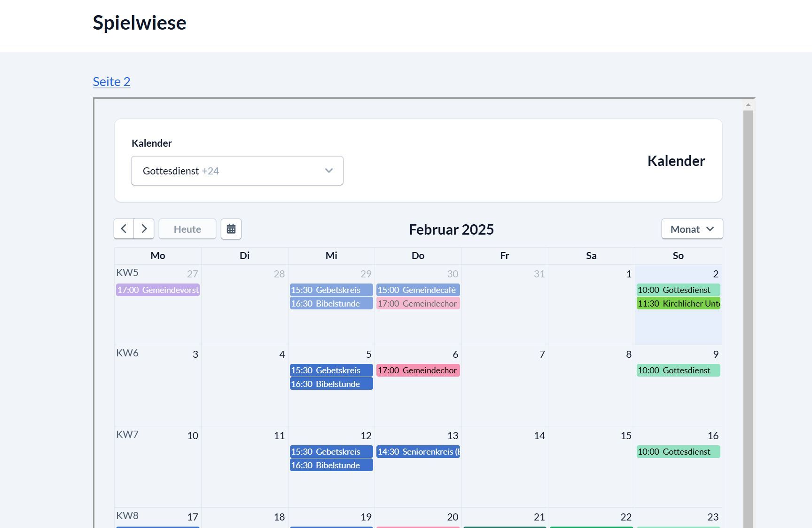Open 15:30 Gebetskreis event on February 12
812x528 pixels.
331,452
